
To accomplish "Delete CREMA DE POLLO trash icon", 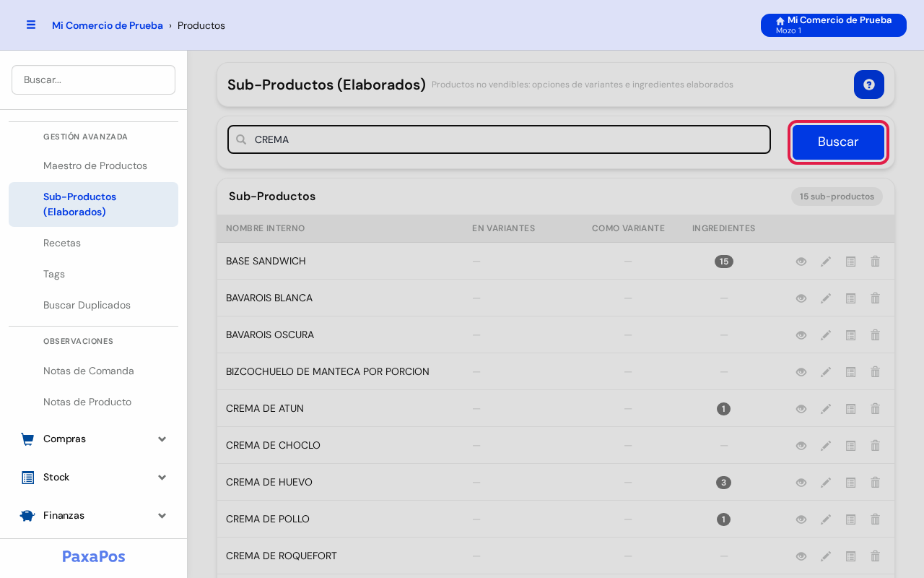I will click(x=875, y=519).
